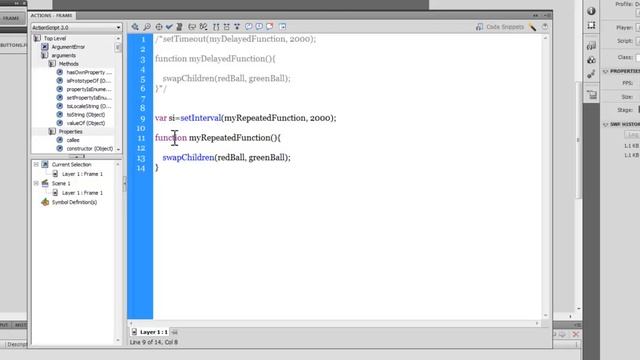The height and width of the screenshot is (360, 640).
Task: Open the Debug options icon
Action: coord(204,27)
